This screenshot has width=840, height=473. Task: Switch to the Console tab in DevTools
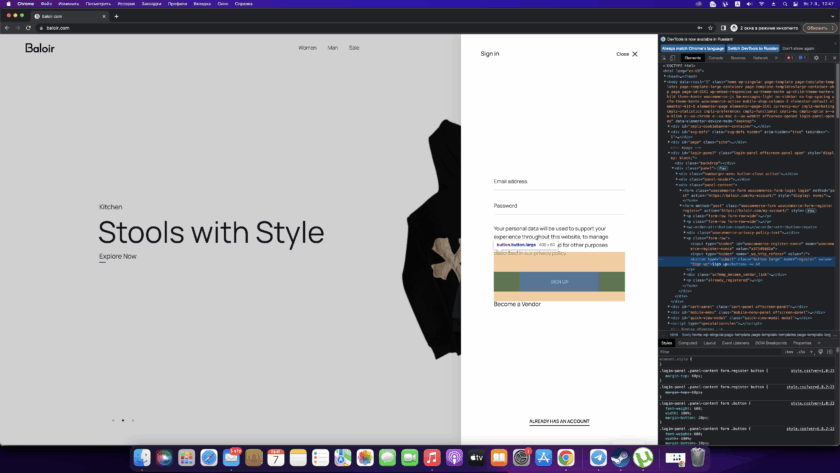(716, 58)
